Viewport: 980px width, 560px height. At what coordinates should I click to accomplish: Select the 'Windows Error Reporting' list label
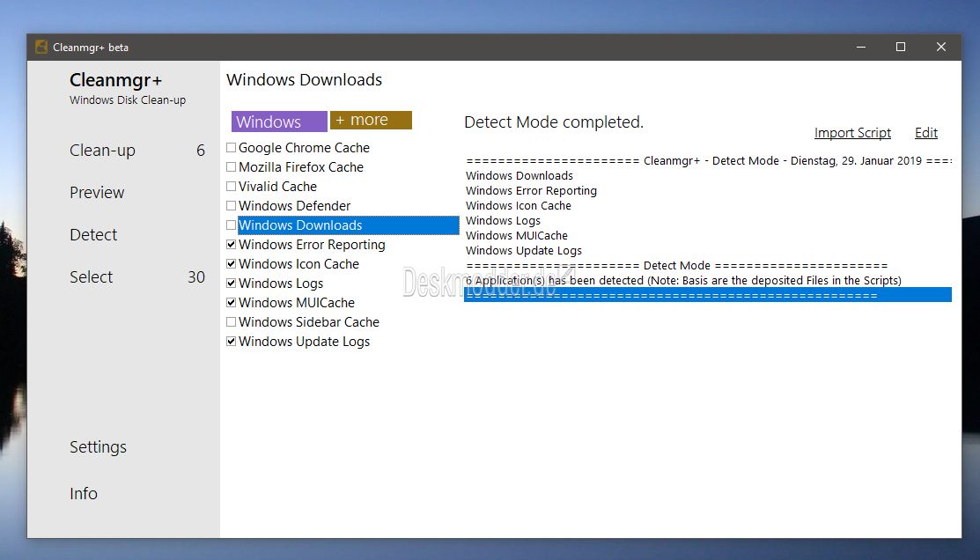point(312,245)
